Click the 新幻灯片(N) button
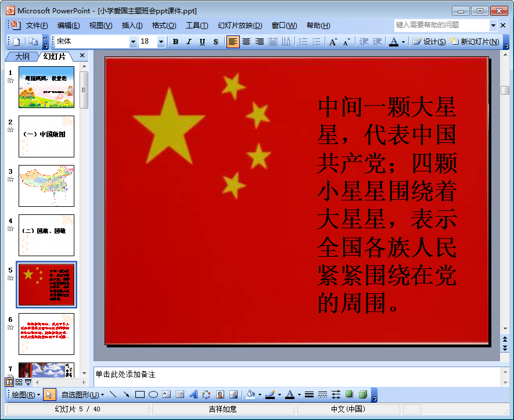Viewport: 514px width, 420px height. pos(475,42)
